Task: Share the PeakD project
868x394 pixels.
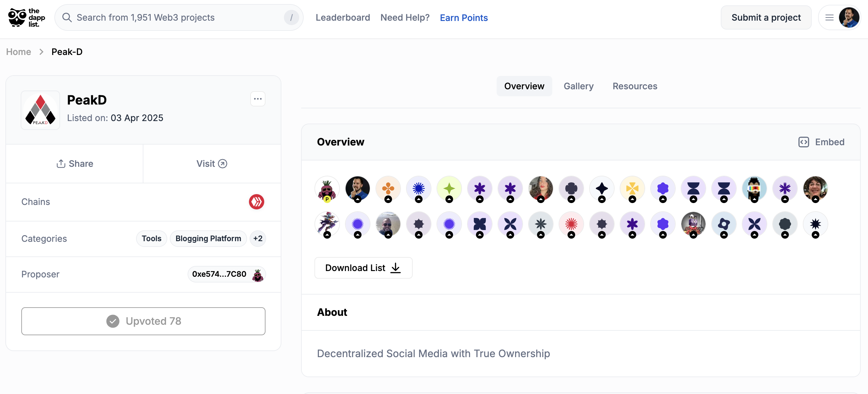Action: coord(75,164)
